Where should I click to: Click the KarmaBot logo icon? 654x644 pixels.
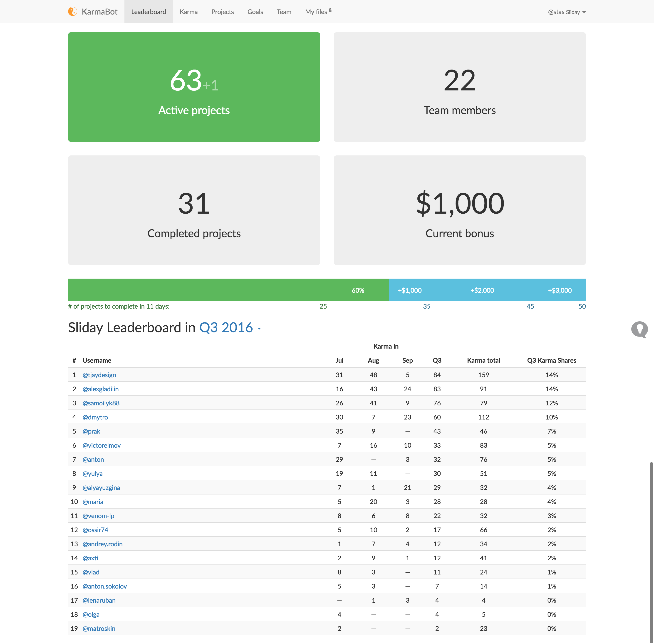click(73, 12)
